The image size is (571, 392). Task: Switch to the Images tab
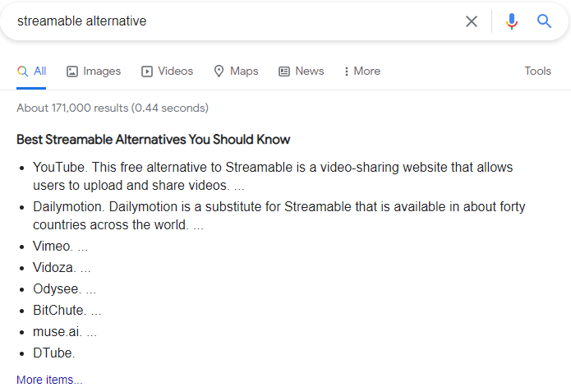pyautogui.click(x=94, y=71)
